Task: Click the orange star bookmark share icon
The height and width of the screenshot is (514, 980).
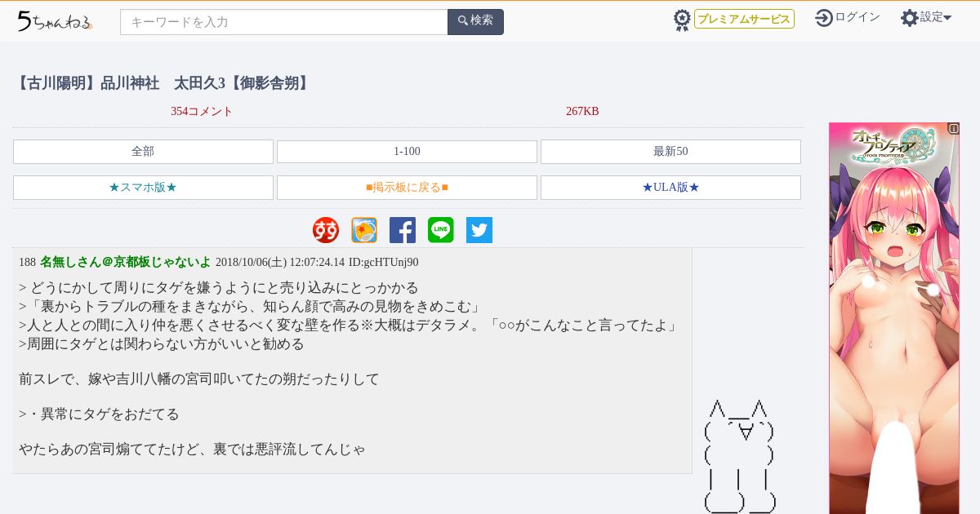Action: (364, 230)
